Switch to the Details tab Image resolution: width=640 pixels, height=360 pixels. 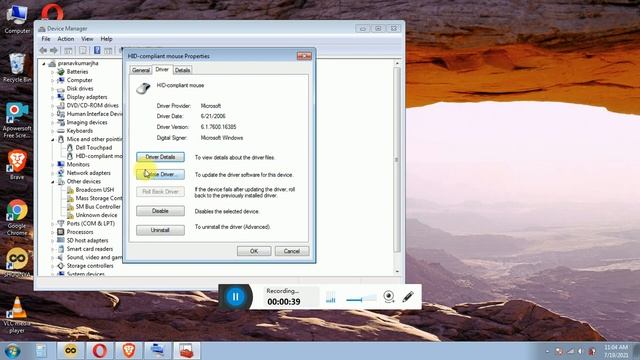(182, 70)
